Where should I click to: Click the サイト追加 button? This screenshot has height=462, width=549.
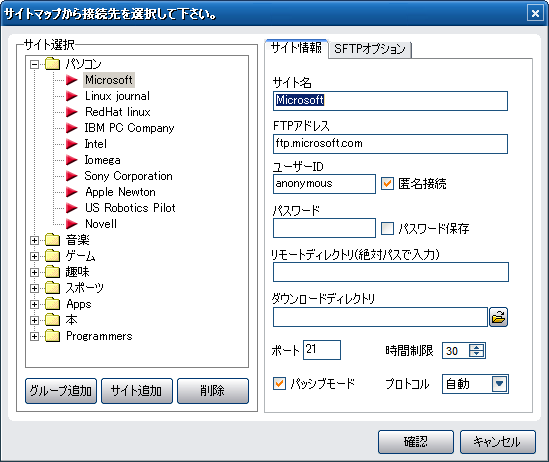[x=137, y=391]
